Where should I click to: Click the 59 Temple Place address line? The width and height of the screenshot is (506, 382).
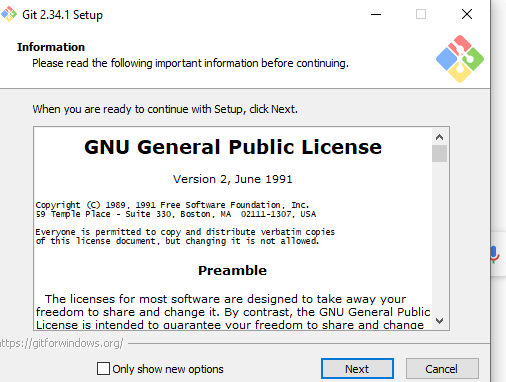[x=176, y=214]
